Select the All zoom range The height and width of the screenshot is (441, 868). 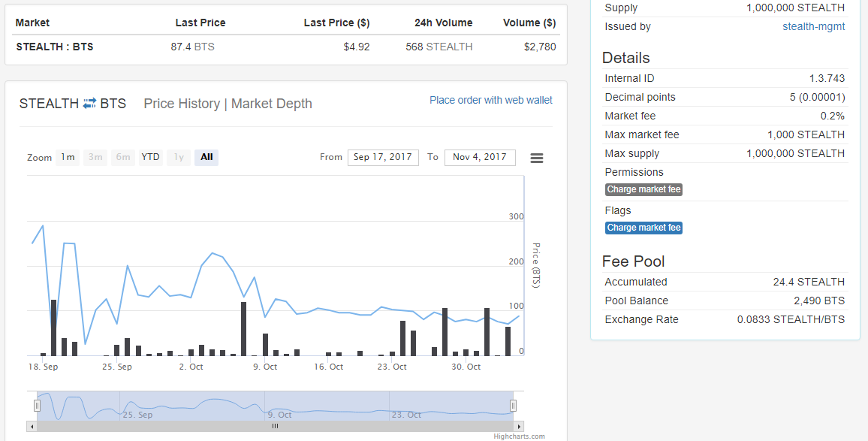(206, 157)
